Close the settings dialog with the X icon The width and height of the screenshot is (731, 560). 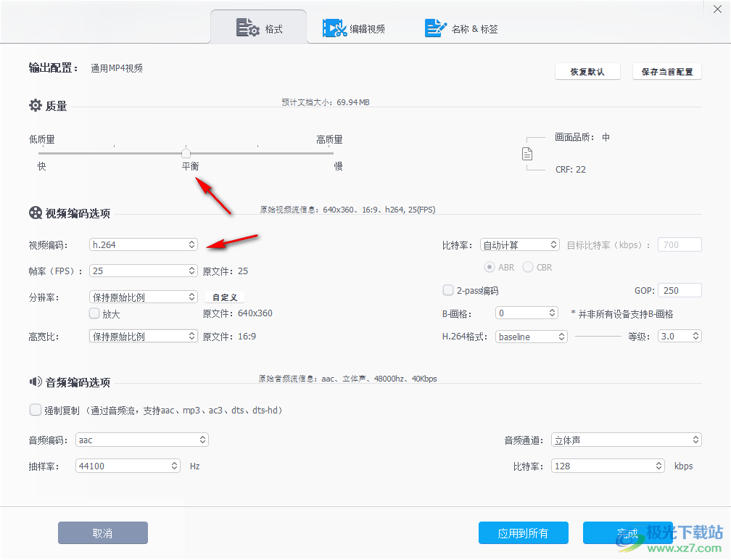pos(717,9)
